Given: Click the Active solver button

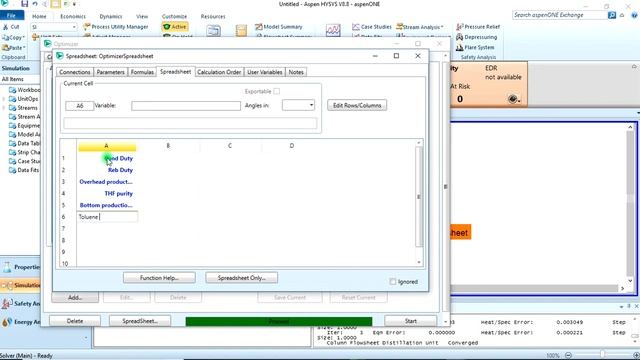Looking at the screenshot, I should (175, 27).
